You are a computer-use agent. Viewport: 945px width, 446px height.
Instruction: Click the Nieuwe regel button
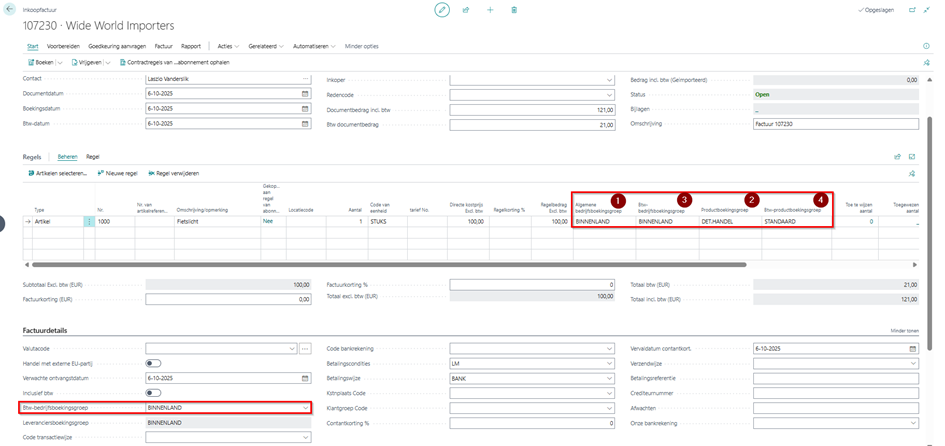coord(117,173)
